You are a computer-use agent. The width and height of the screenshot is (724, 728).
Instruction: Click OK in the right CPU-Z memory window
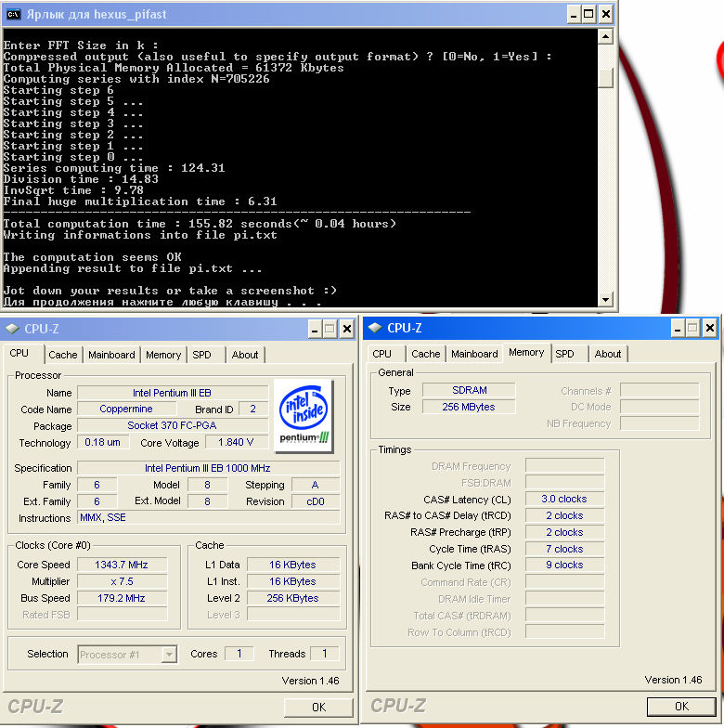tap(681, 706)
